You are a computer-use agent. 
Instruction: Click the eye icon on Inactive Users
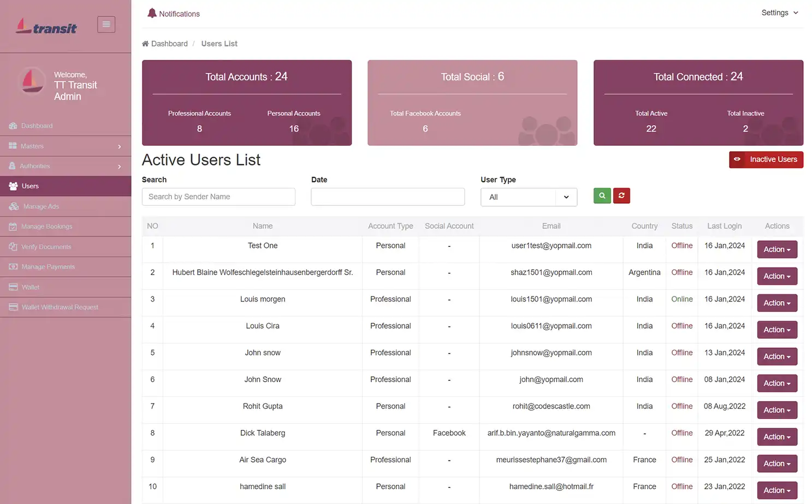[x=737, y=159]
